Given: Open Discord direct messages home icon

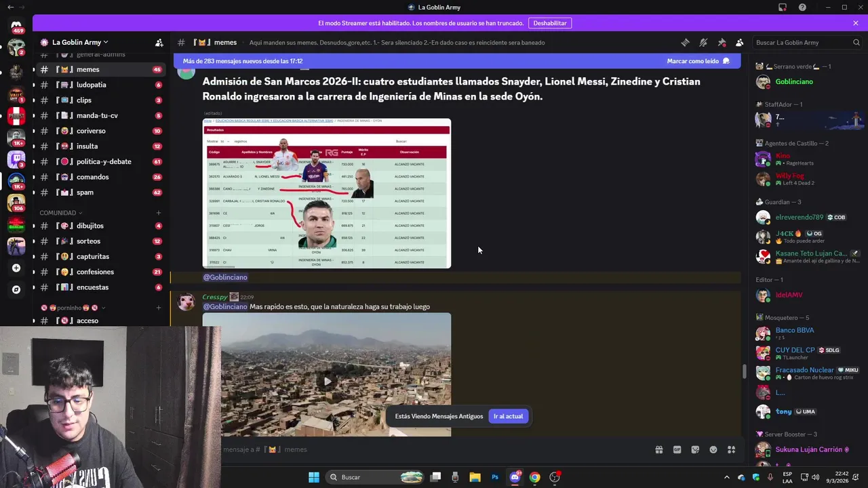Looking at the screenshot, I should pos(16,26).
